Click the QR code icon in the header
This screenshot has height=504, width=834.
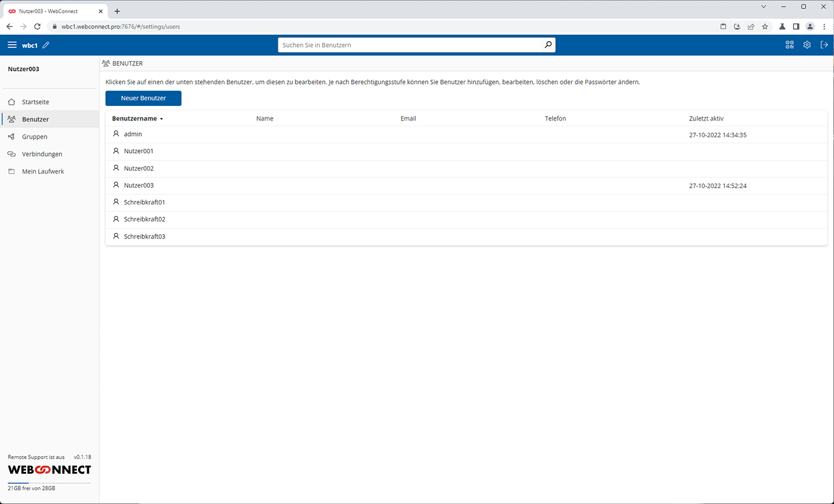tap(789, 44)
